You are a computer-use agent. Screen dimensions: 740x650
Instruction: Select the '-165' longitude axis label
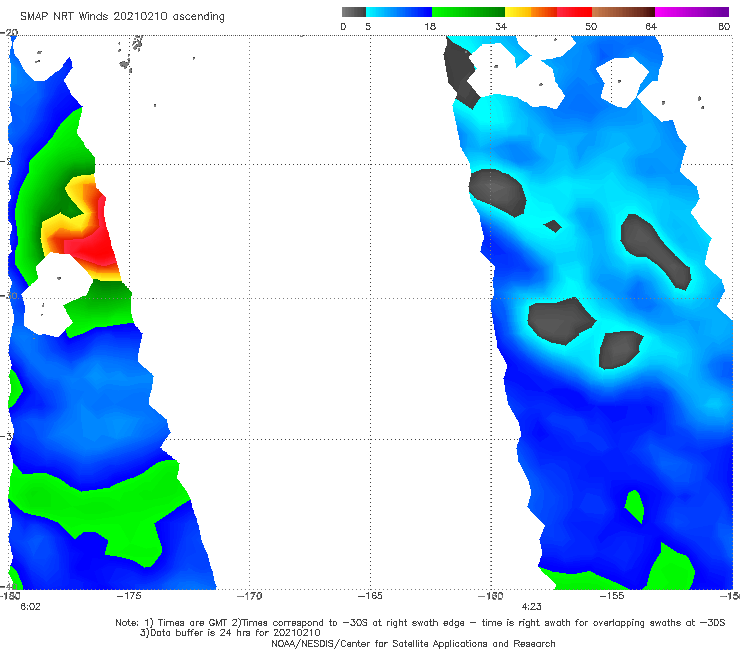point(370,596)
